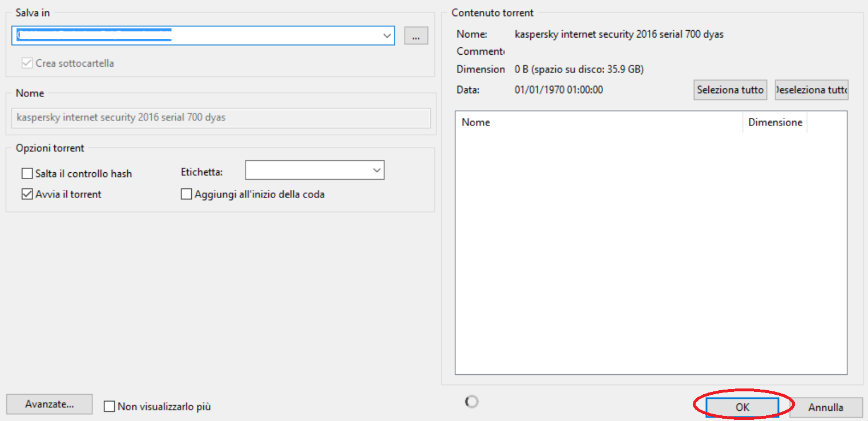Sort files by Dimensione column header

(775, 122)
